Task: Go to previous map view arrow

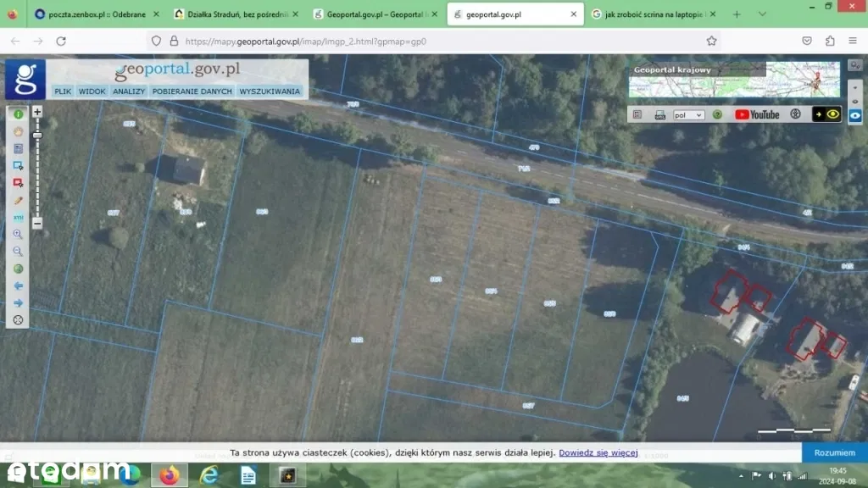Action: pos(18,286)
